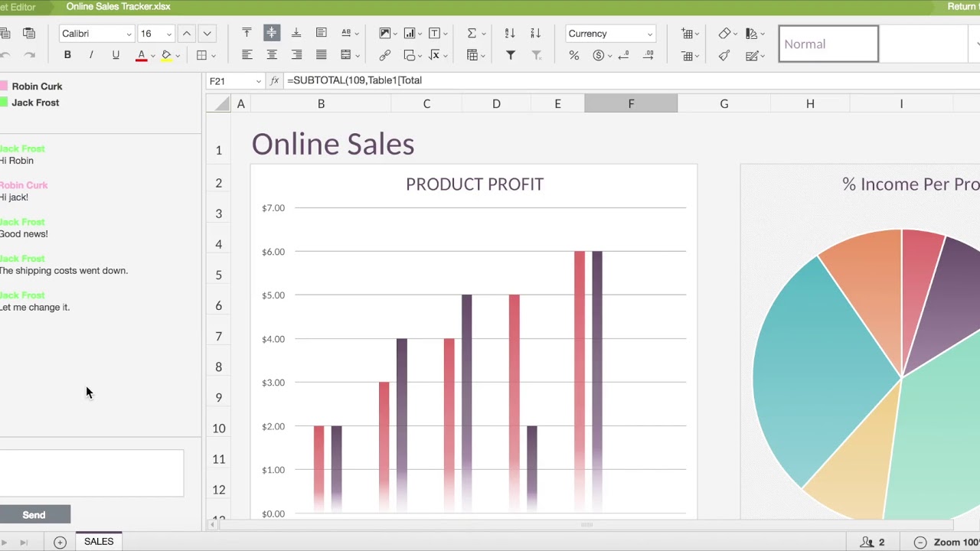This screenshot has width=980, height=551.
Task: Open font color dropdown arrow
Action: (152, 56)
